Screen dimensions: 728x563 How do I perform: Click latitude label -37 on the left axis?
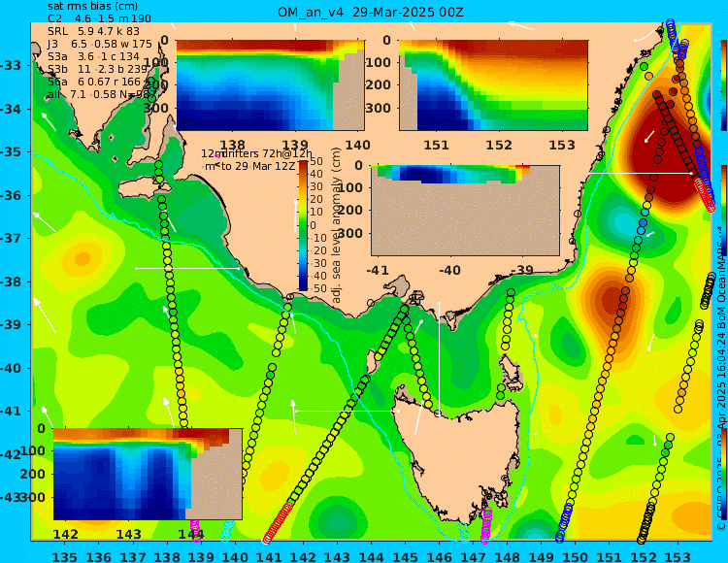click(x=11, y=239)
